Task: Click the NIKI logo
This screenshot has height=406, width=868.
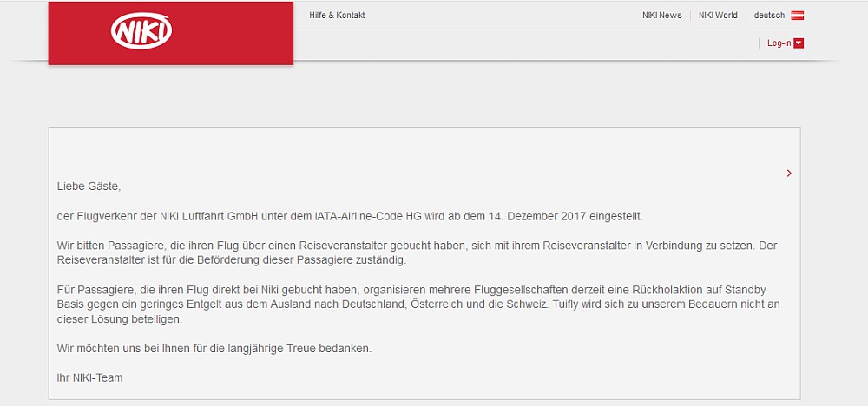Action: coord(141,30)
